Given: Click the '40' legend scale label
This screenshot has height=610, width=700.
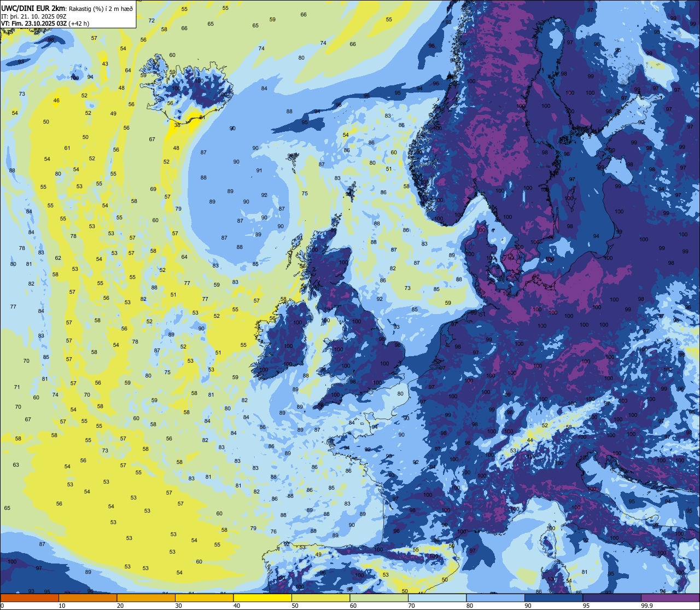Looking at the screenshot, I should [236, 606].
